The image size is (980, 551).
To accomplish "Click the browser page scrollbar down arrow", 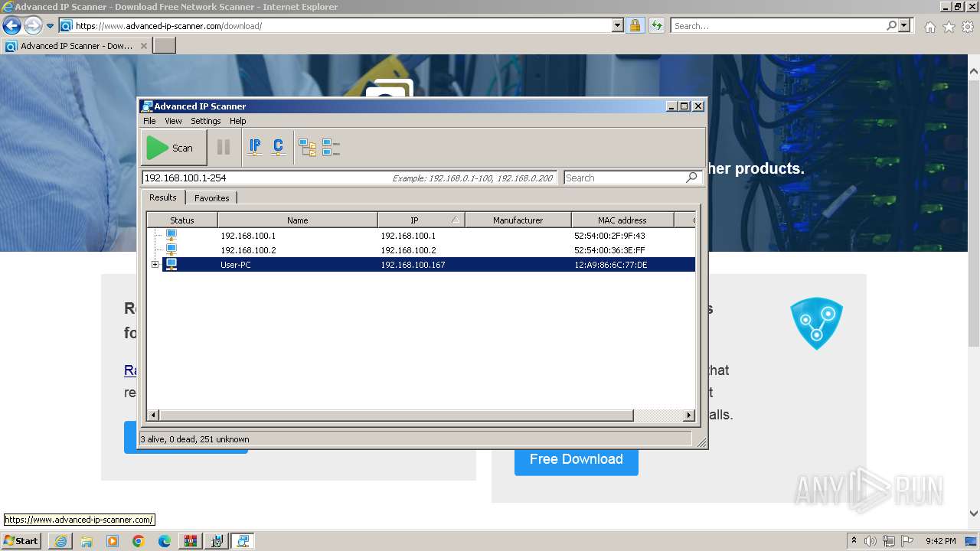I will point(974,514).
